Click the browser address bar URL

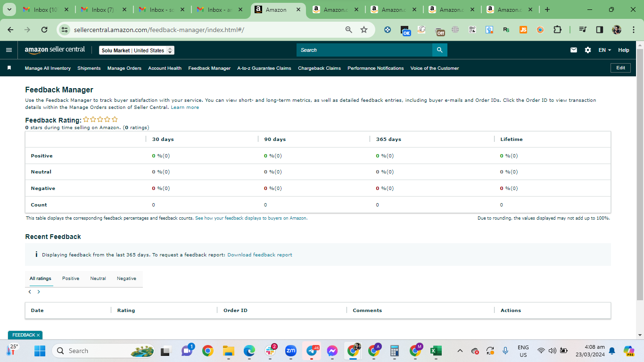[x=159, y=30]
